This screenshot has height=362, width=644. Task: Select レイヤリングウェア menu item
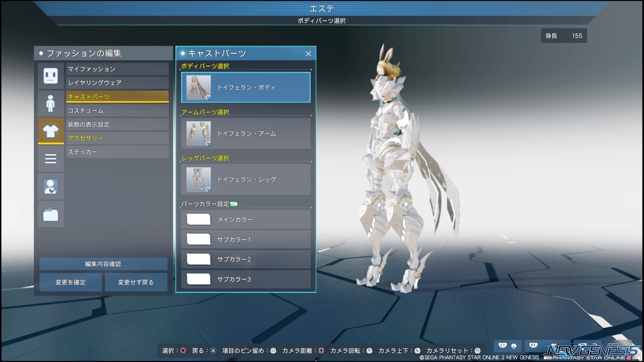(x=117, y=83)
